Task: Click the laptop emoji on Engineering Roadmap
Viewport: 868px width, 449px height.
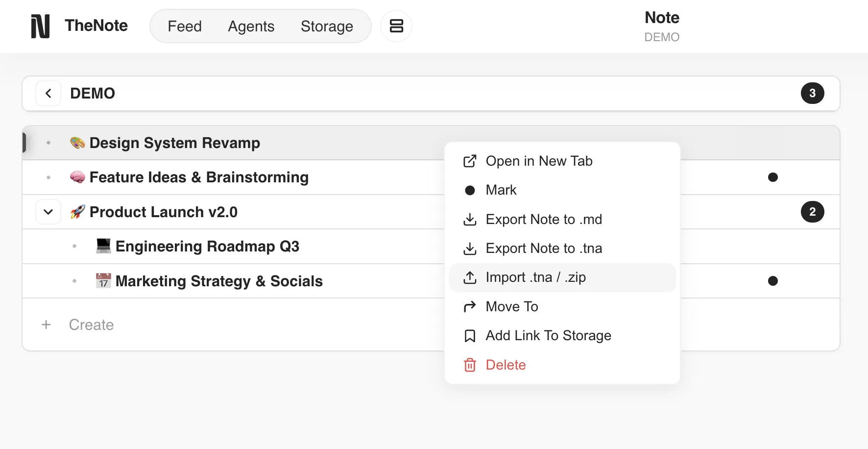Action: tap(103, 246)
